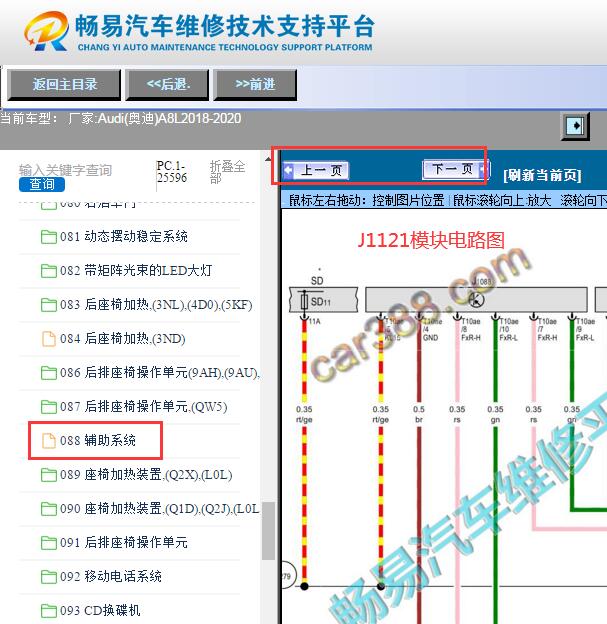
Task: Select 081 动态摆动稳定系统 entry
Action: pyautogui.click(x=124, y=237)
